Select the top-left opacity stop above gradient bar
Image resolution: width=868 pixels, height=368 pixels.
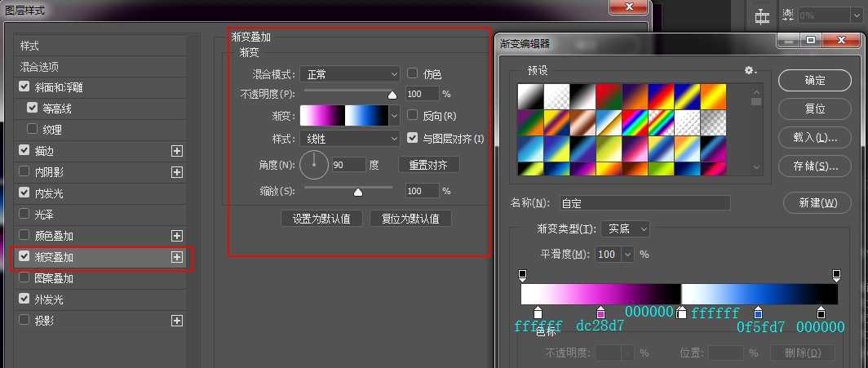coord(523,275)
